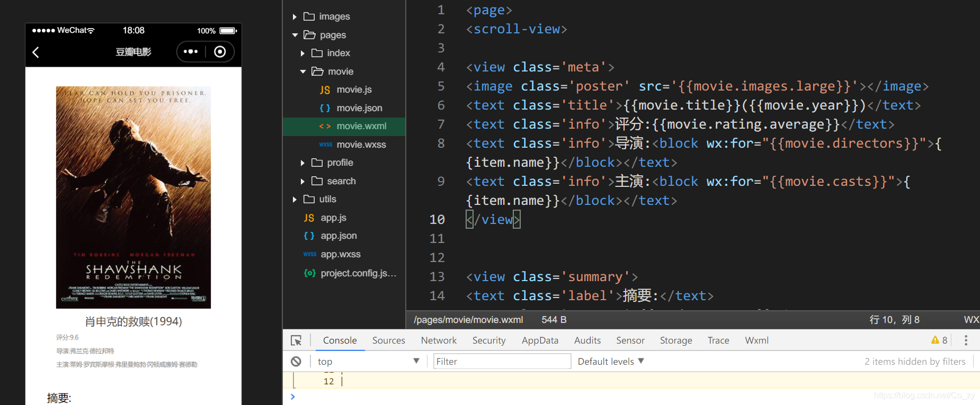Switch to the Wxml tab

coord(756,340)
